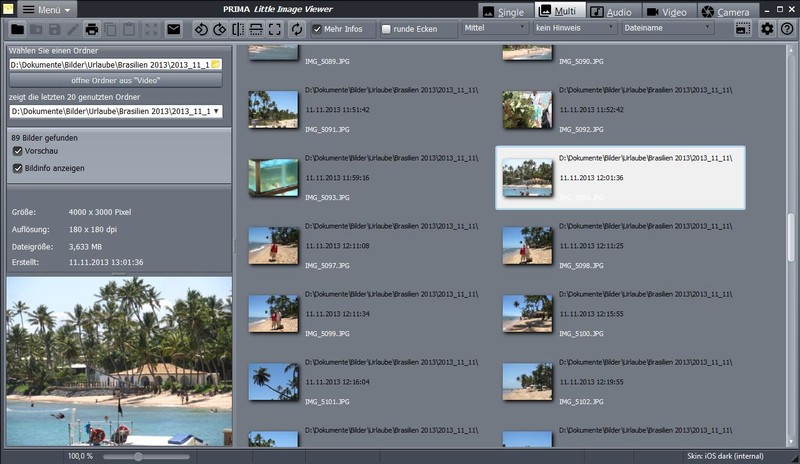Refresh the folder with the circular-arrows icon
The image size is (800, 464).
[x=297, y=29]
